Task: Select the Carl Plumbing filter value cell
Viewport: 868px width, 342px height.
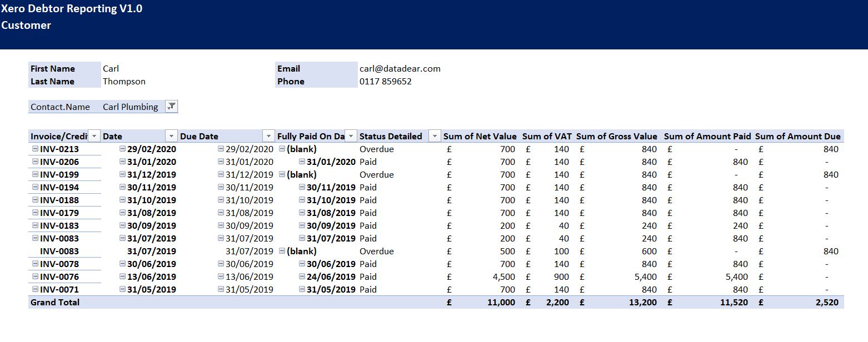Action: (x=131, y=107)
